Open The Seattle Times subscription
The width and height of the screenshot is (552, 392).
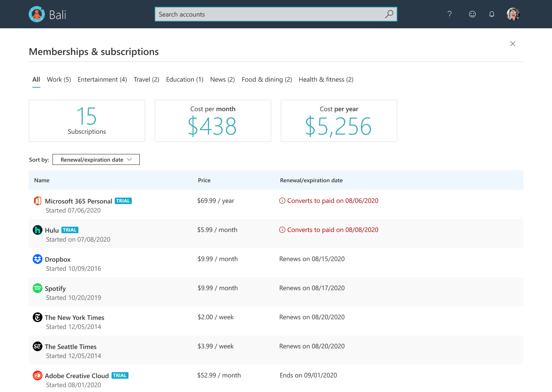tap(71, 347)
